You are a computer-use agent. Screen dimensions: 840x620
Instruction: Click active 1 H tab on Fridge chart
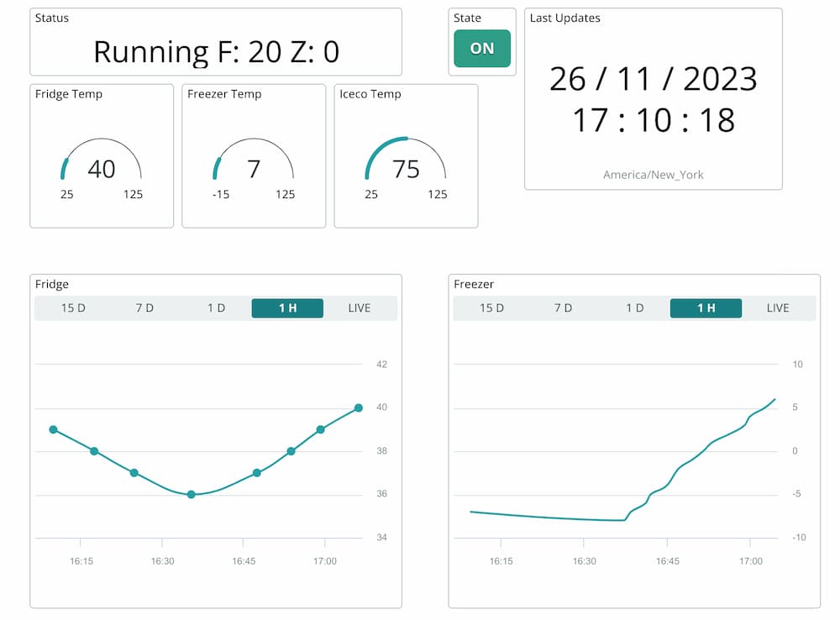coord(287,308)
